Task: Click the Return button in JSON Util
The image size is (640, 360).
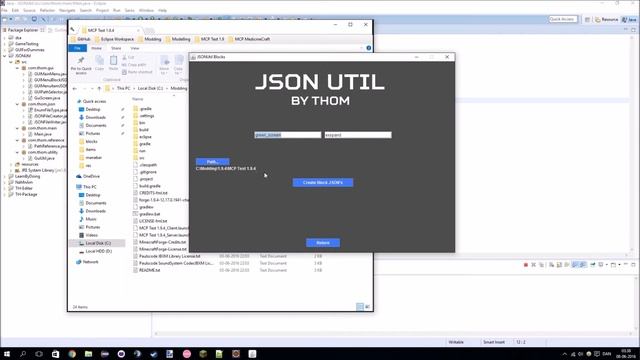Action: tap(323, 243)
